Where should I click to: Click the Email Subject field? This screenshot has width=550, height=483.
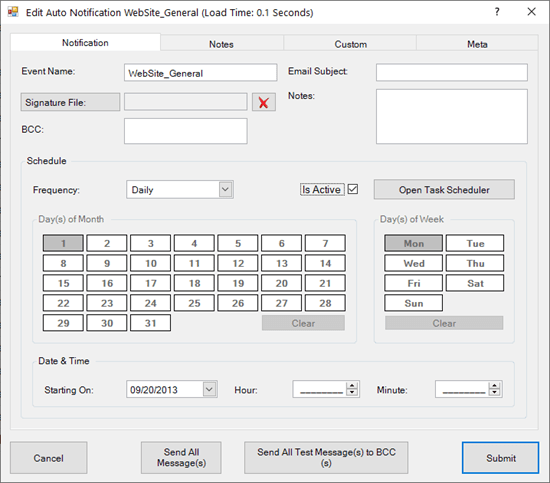pos(452,72)
